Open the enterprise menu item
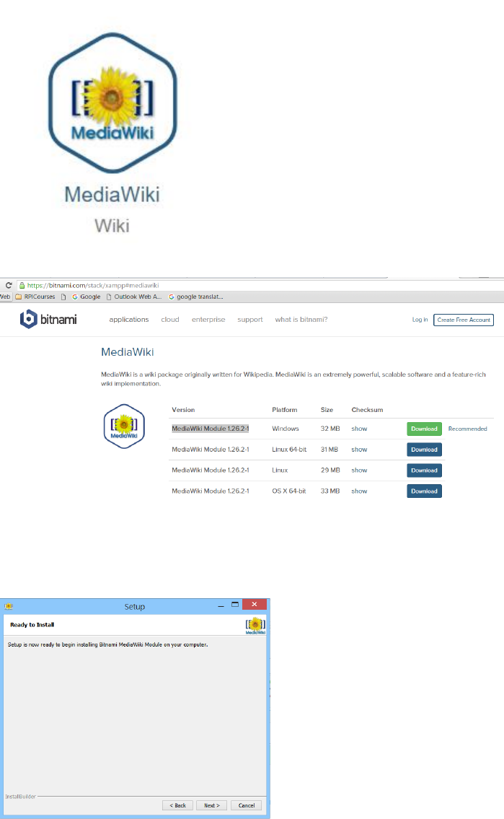 pyautogui.click(x=208, y=320)
